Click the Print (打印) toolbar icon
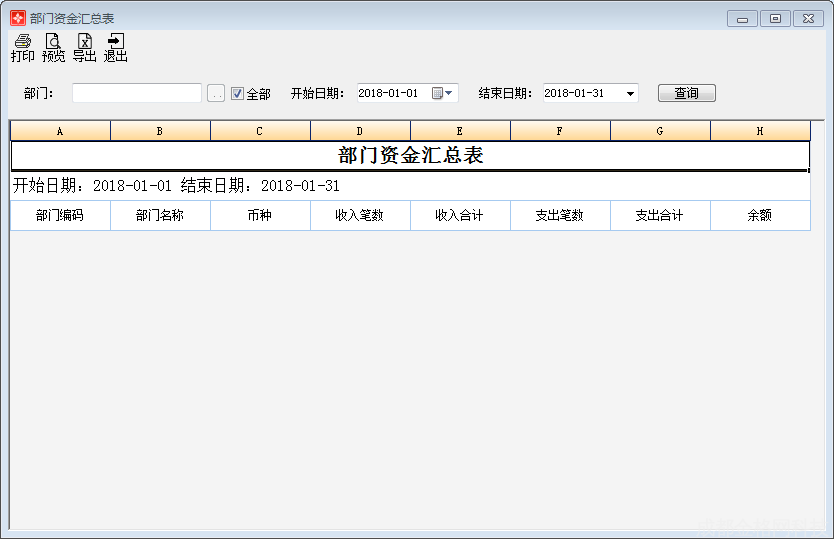This screenshot has height=539, width=834. click(x=22, y=47)
